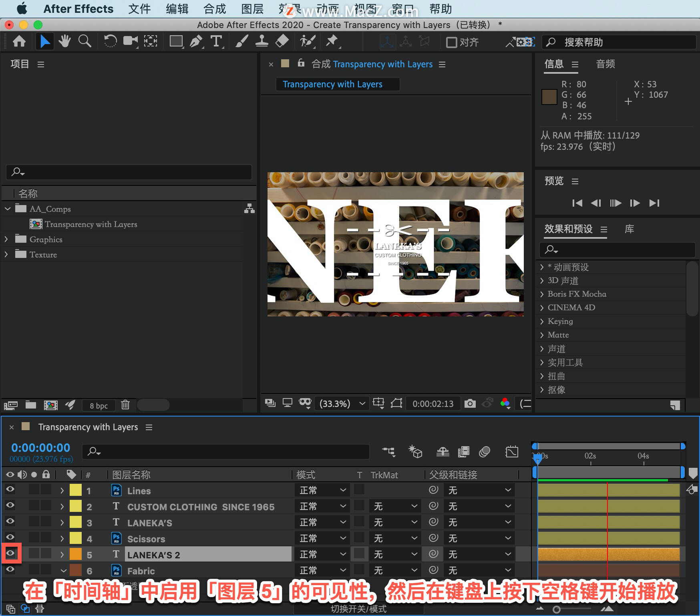Open the comp mini-flowchart timeline icon
700x616 pixels.
click(x=388, y=452)
